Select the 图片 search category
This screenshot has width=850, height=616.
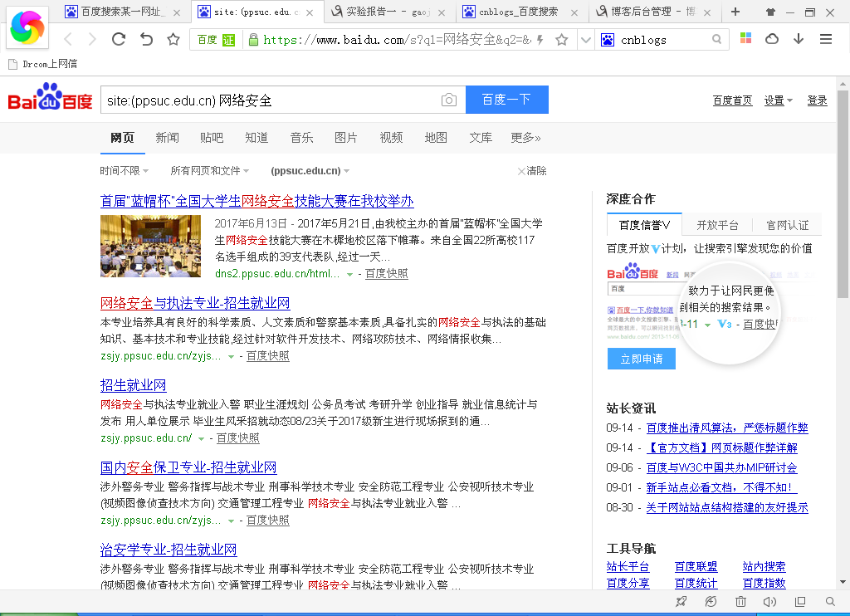(x=346, y=138)
